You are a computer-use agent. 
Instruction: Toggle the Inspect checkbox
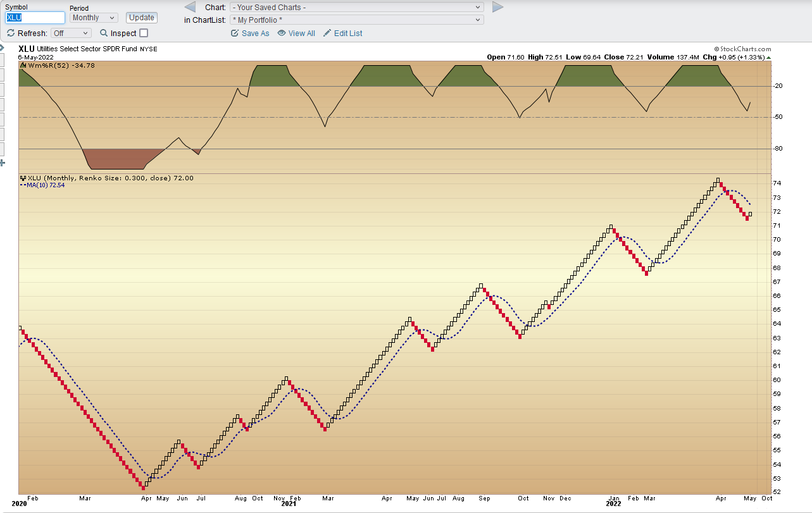(144, 33)
